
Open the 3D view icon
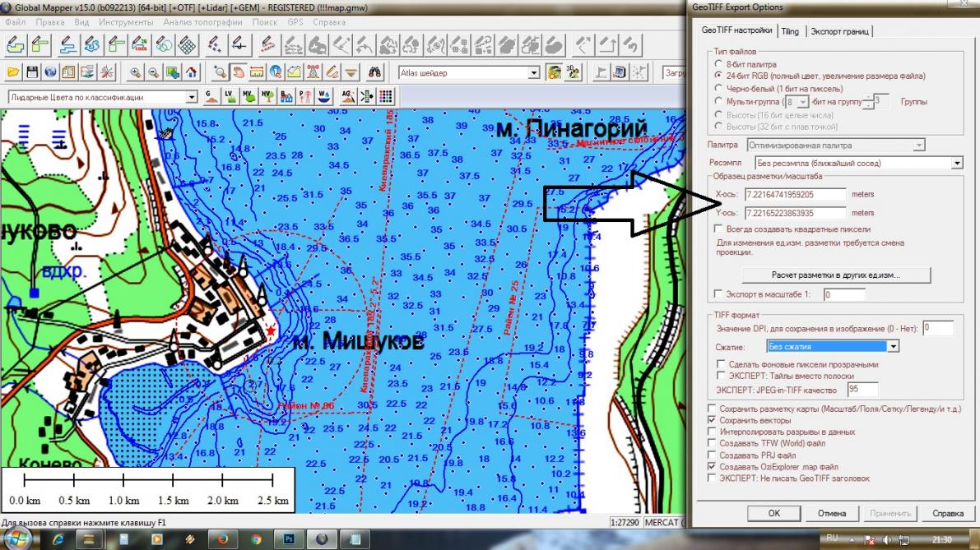(572, 72)
